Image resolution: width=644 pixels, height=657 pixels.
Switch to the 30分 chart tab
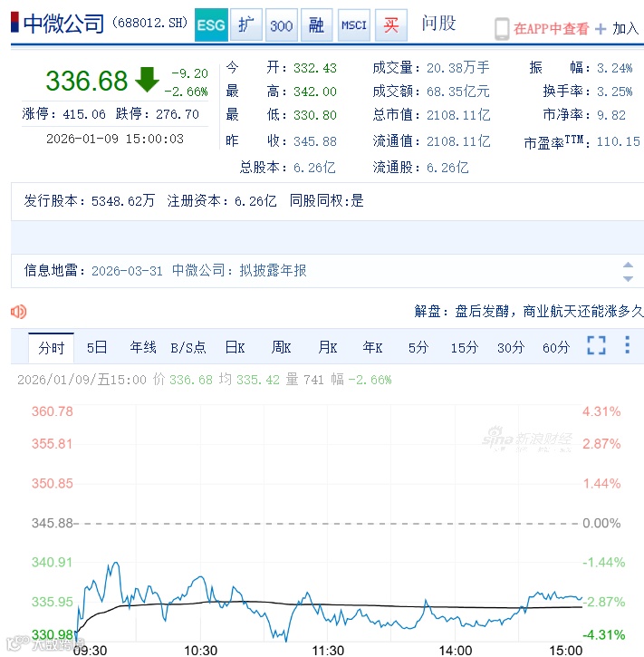[511, 347]
